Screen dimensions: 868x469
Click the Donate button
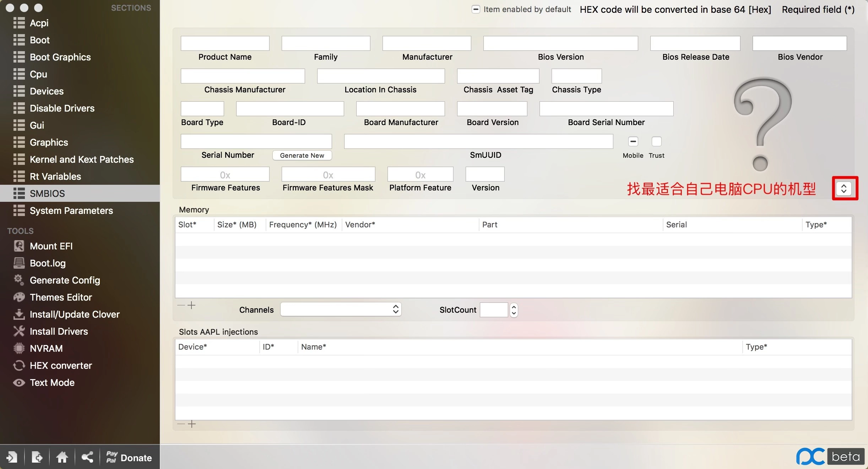[x=129, y=457]
